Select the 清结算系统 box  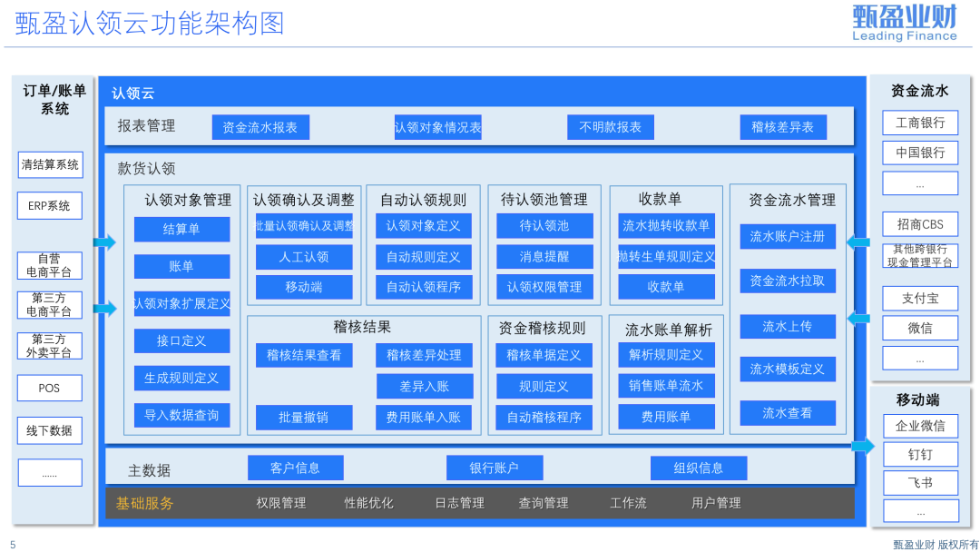50,164
